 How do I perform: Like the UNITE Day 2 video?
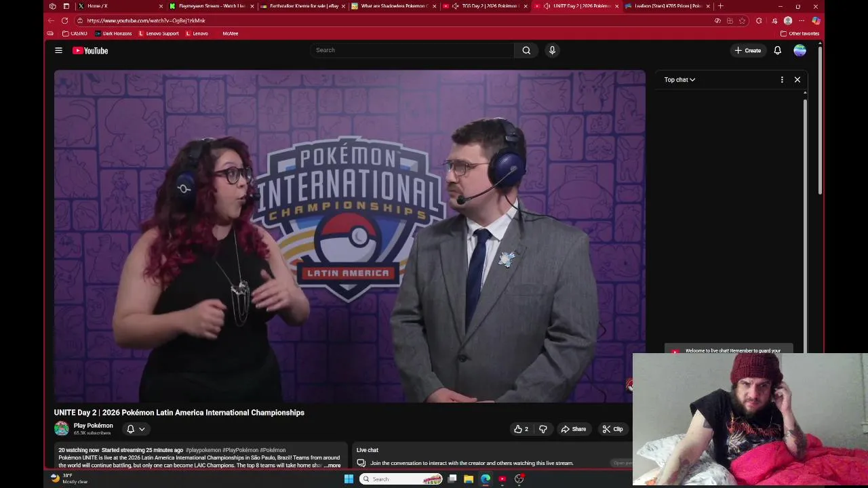[521, 429]
